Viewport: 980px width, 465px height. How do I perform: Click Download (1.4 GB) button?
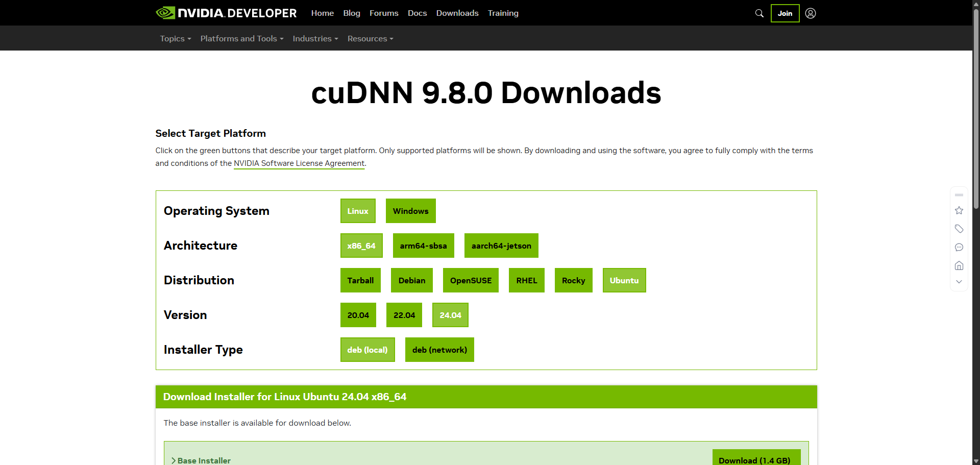point(756,458)
